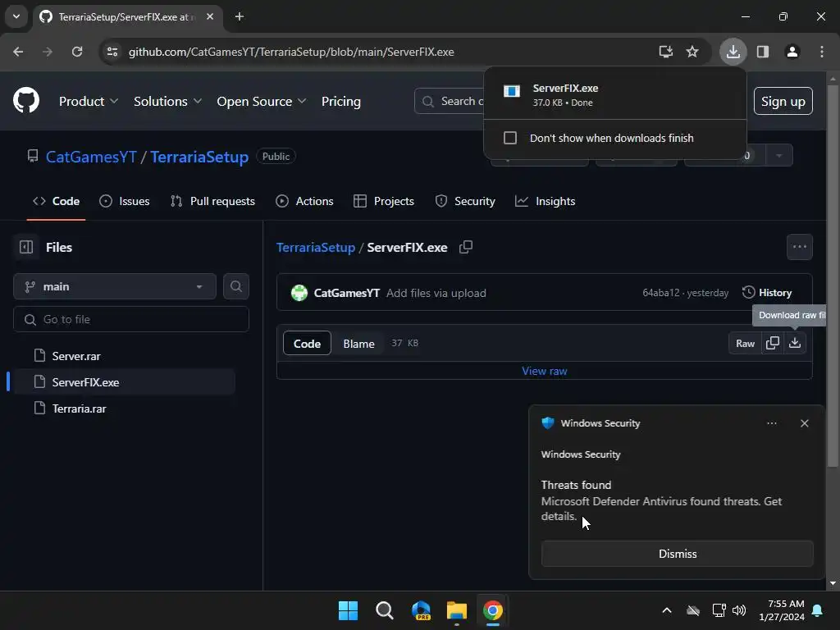
Task: Open ServerFIX.exe from downloads popup
Action: [x=615, y=95]
